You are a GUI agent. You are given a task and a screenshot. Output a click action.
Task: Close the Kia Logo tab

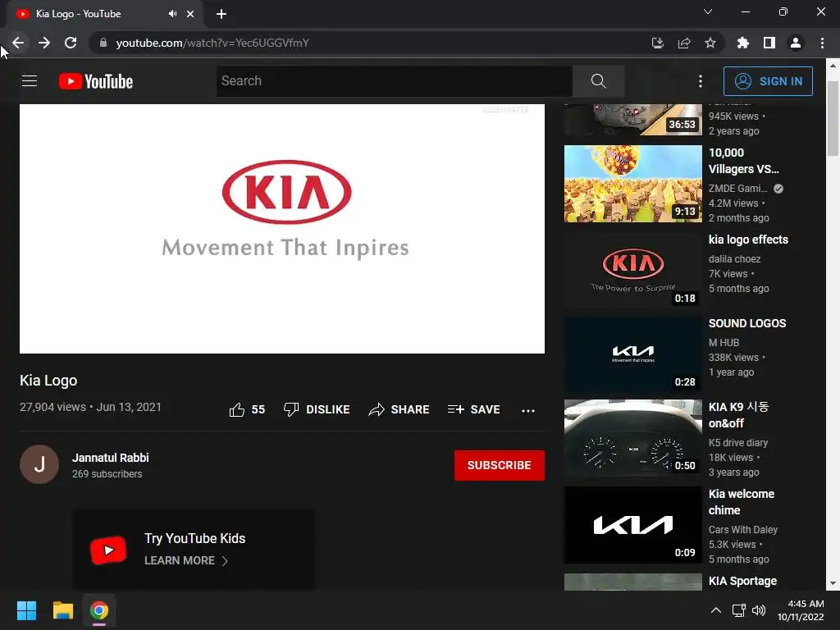tap(190, 14)
